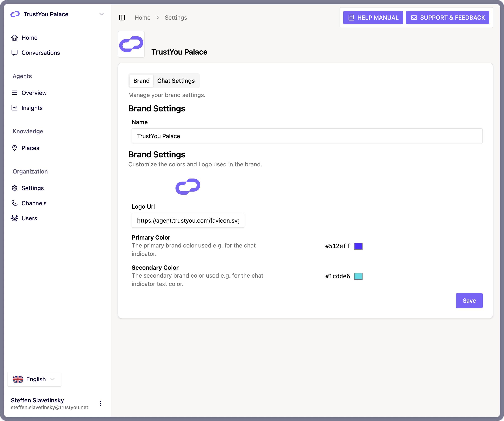Click the Secondary Color label
The image size is (504, 421).
(155, 267)
